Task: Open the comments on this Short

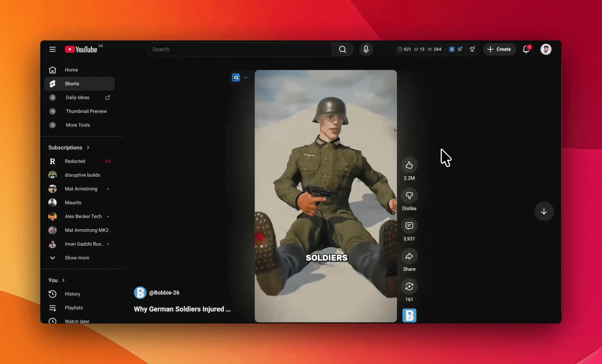Action: coord(409,226)
